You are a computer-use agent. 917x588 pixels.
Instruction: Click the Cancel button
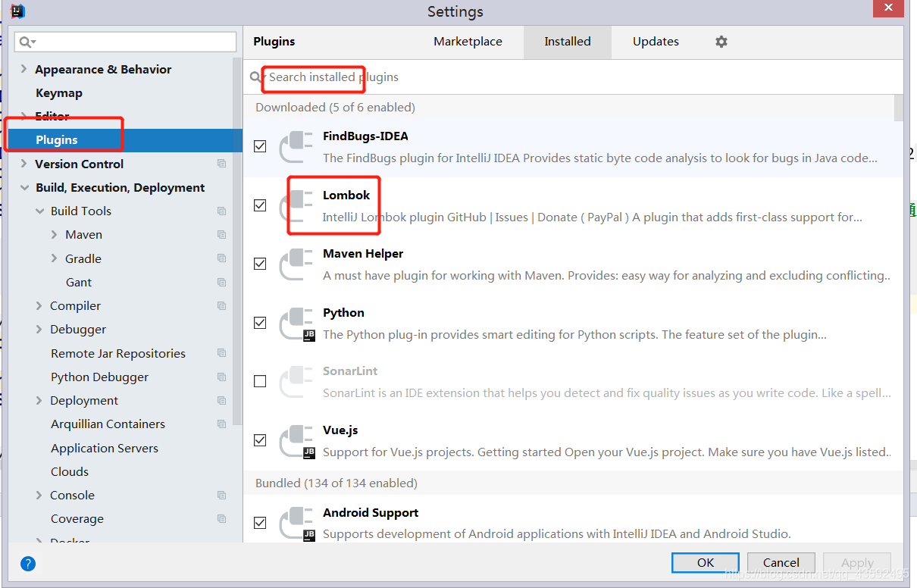pyautogui.click(x=781, y=562)
